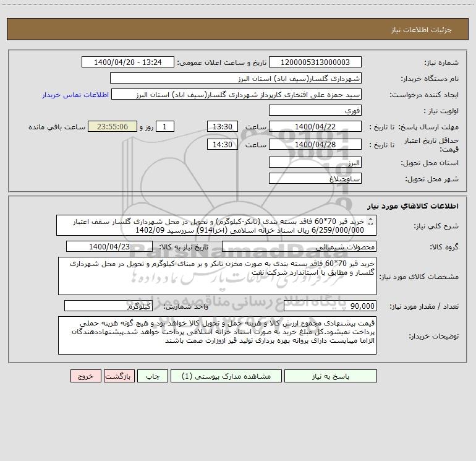This screenshot has width=476, height=461.
Task: Click the label ایجاد کننده درخواست
Action: click(424, 95)
